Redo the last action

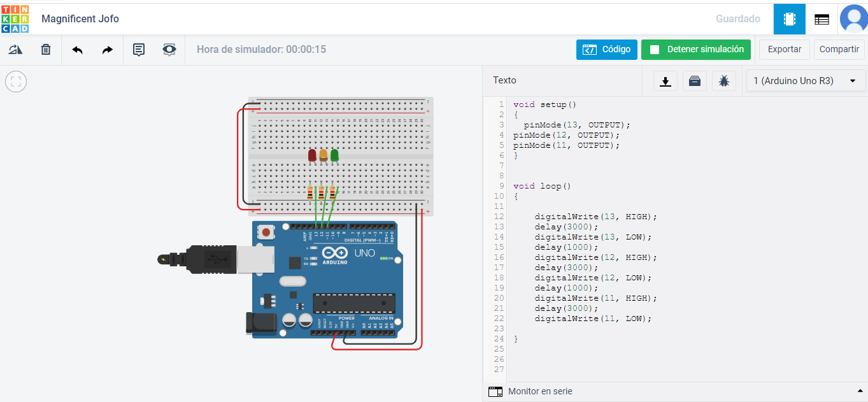[107, 50]
